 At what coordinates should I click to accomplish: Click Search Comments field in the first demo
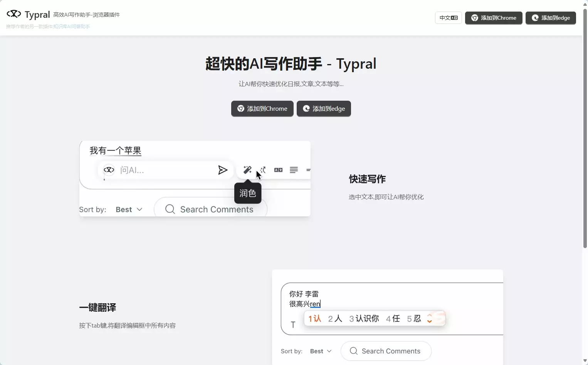click(x=210, y=210)
